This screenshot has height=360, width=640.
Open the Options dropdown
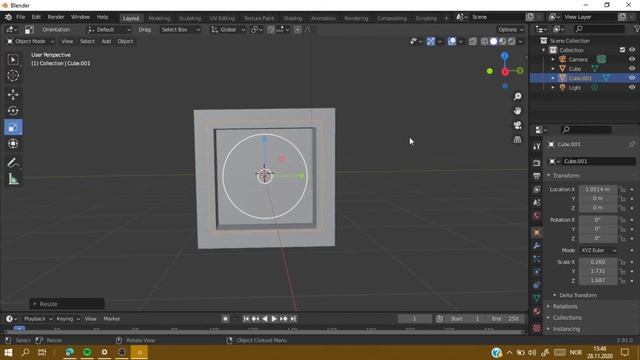coord(510,30)
